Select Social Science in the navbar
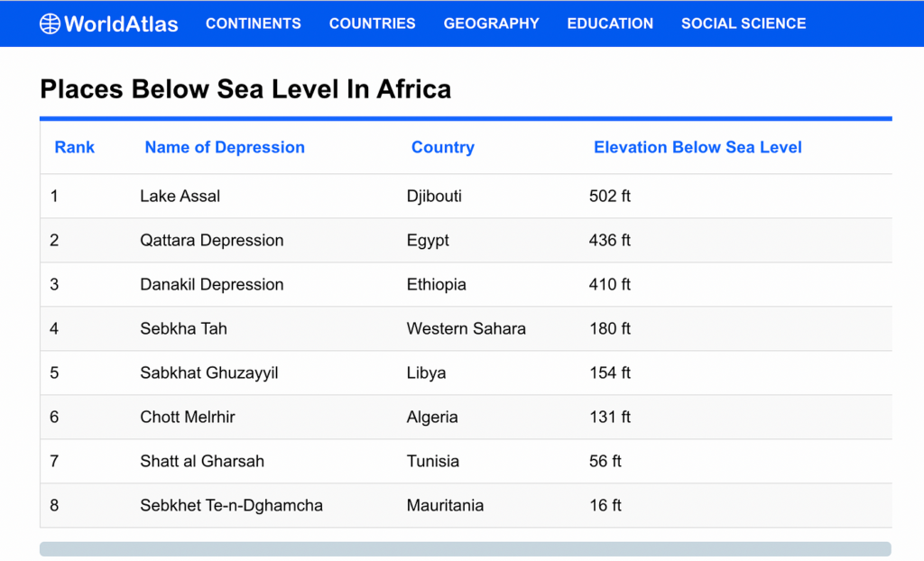The height and width of the screenshot is (561, 924). (x=744, y=23)
